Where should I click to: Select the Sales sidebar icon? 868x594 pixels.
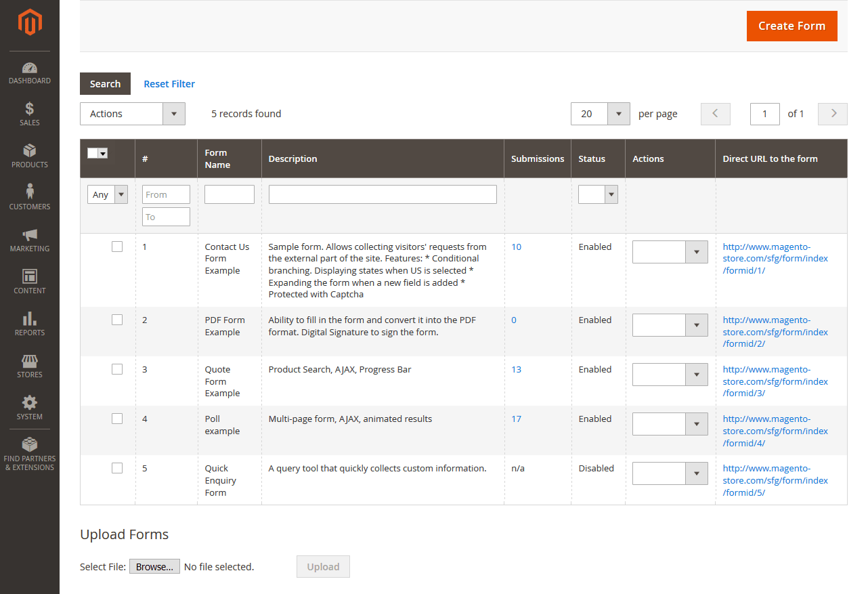pyautogui.click(x=29, y=113)
